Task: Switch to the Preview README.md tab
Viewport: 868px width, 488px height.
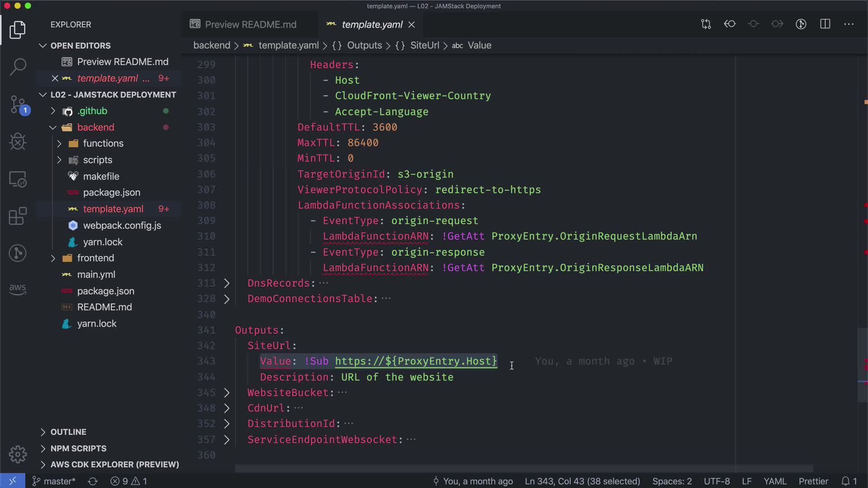Action: click(250, 24)
